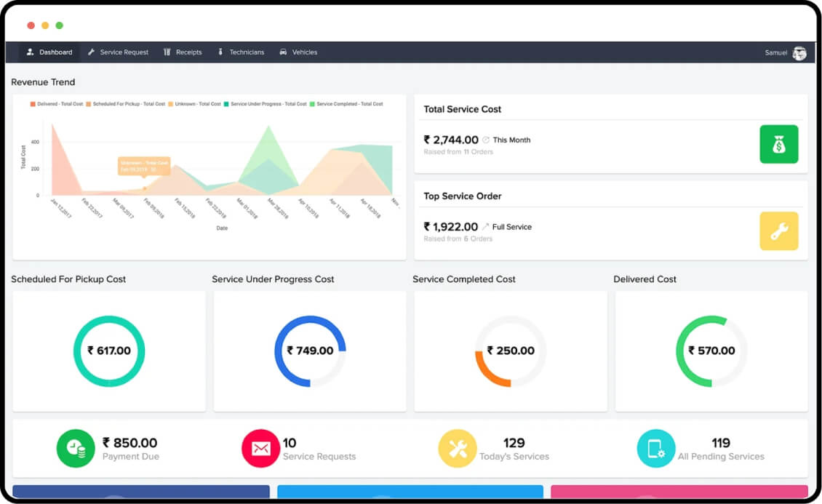The width and height of the screenshot is (822, 504).
Task: Hide the Service Completed - Total Cost series
Action: [x=346, y=104]
